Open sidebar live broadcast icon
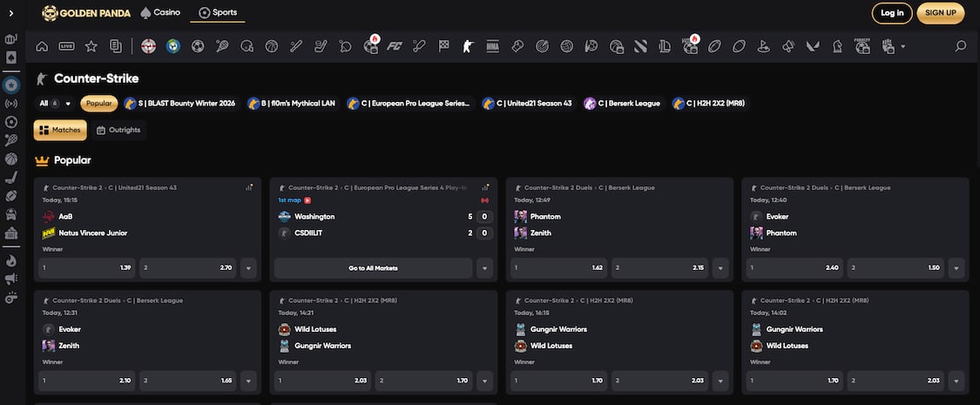Screen dimensions: 980x405 click(11, 104)
